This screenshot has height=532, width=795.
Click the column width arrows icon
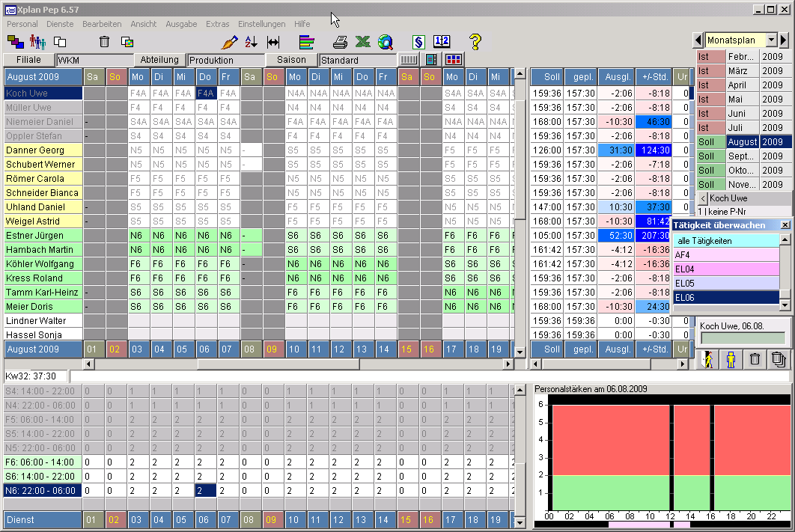pyautogui.click(x=273, y=42)
